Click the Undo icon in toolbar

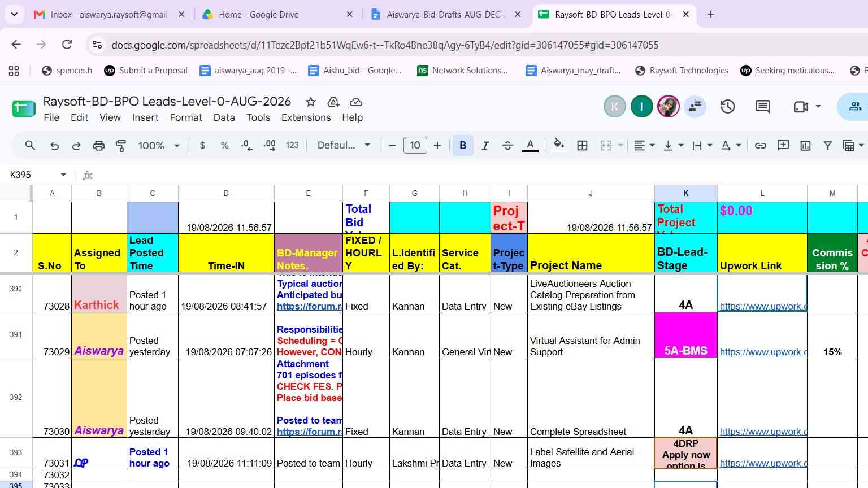pos(54,146)
